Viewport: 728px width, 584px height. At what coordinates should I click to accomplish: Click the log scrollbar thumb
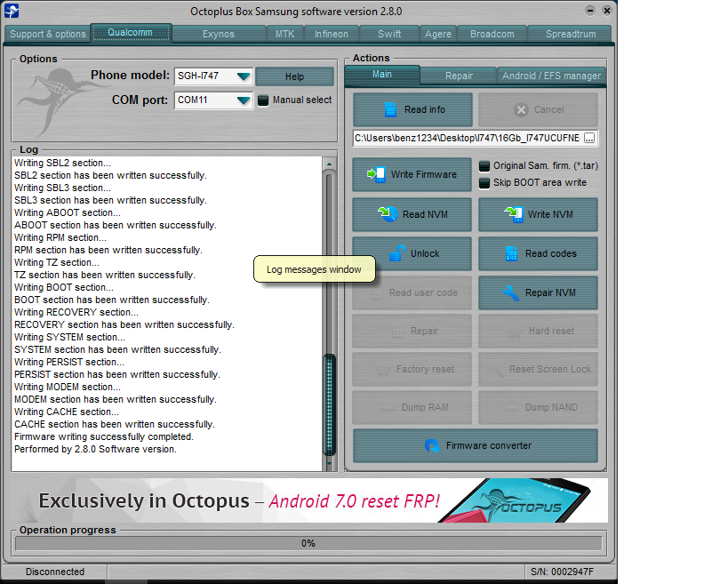click(330, 404)
